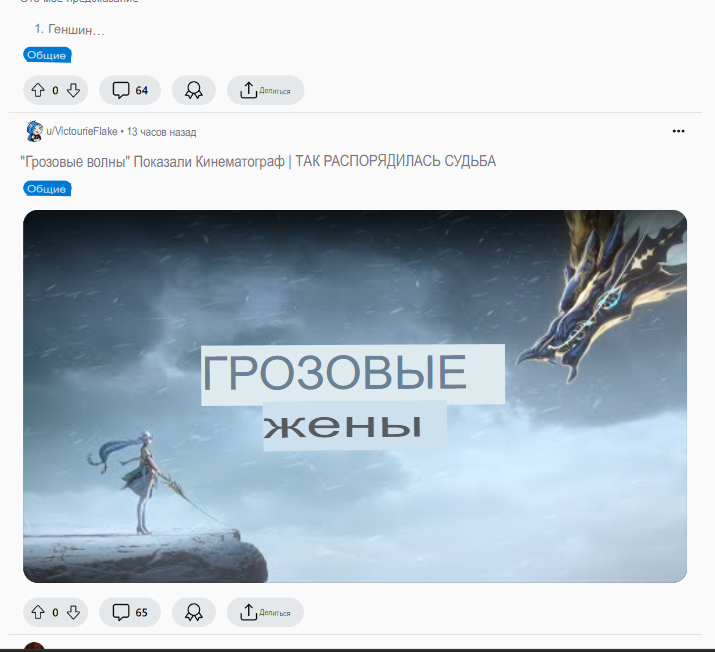Image resolution: width=715 pixels, height=652 pixels.
Task: Give award on post with 64 comments
Action: 194,90
